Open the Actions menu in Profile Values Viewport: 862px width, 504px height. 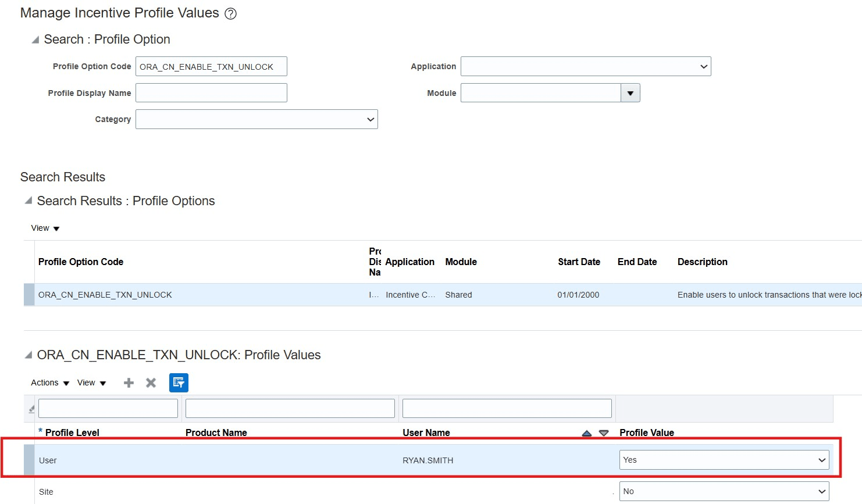[x=50, y=383]
